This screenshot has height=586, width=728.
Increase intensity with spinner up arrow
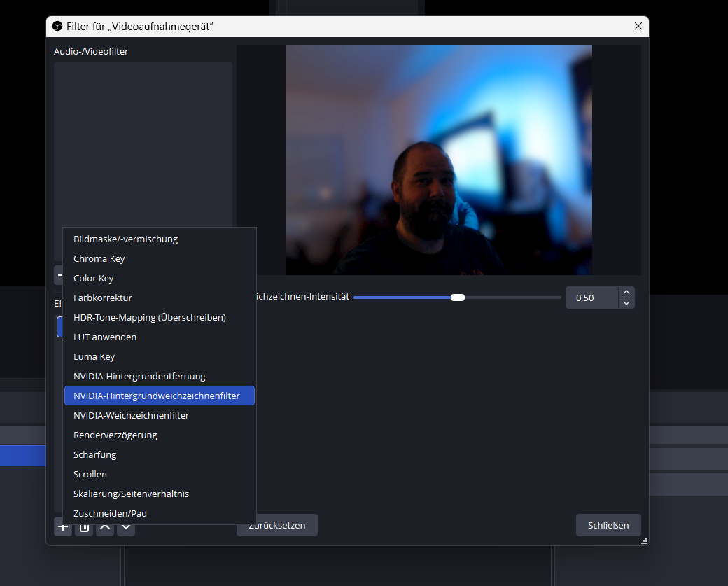[626, 293]
